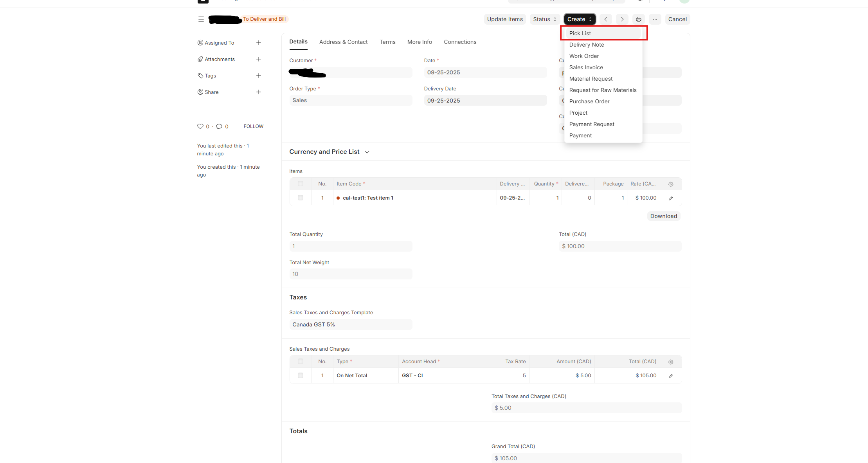Go to the previous document arrow

tap(605, 19)
